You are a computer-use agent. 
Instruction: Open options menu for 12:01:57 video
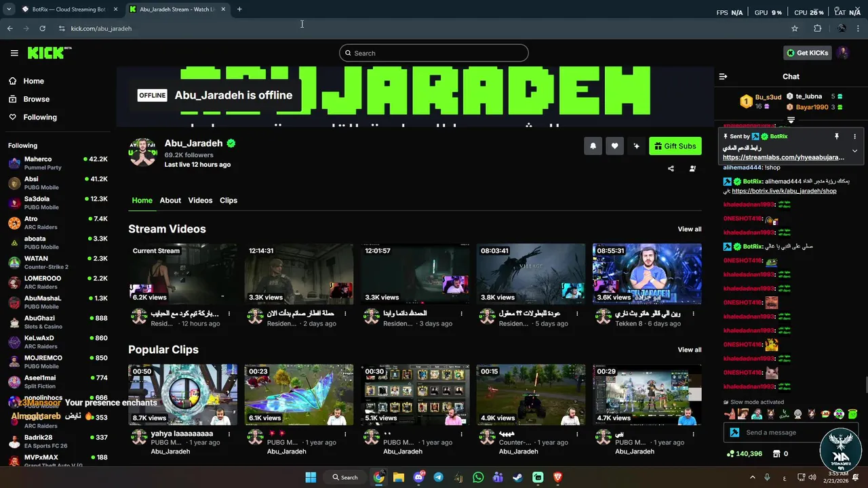tap(461, 314)
